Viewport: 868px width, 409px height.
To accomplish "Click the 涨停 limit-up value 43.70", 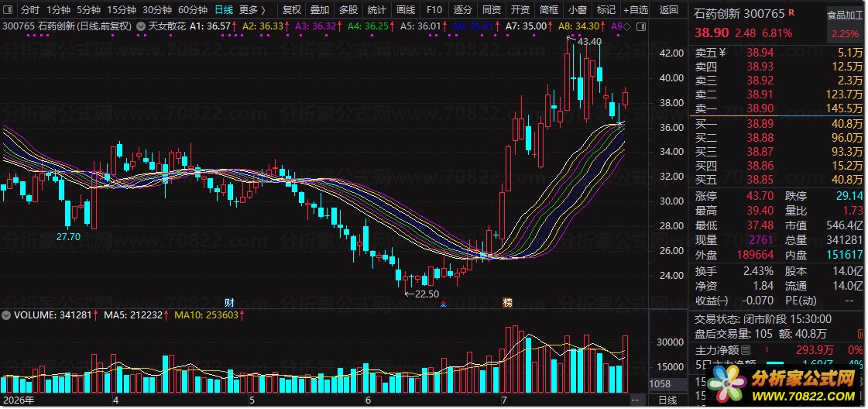I will point(760,196).
